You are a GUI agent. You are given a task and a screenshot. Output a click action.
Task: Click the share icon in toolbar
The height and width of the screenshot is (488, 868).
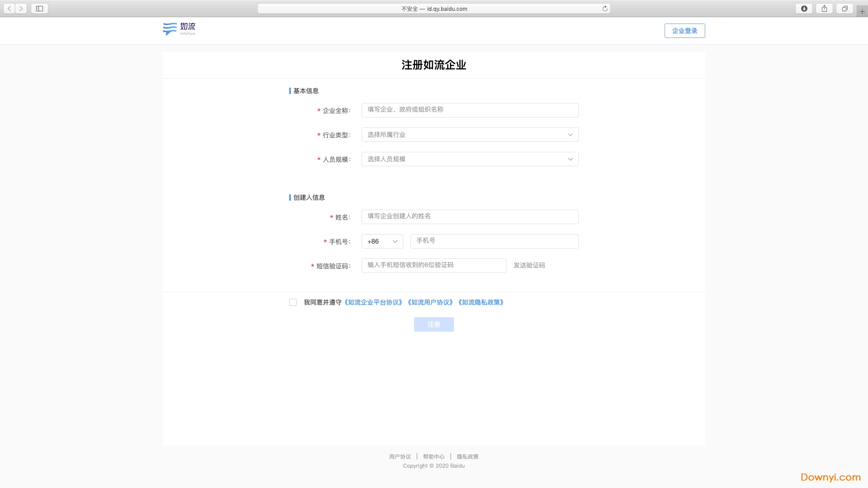[824, 9]
